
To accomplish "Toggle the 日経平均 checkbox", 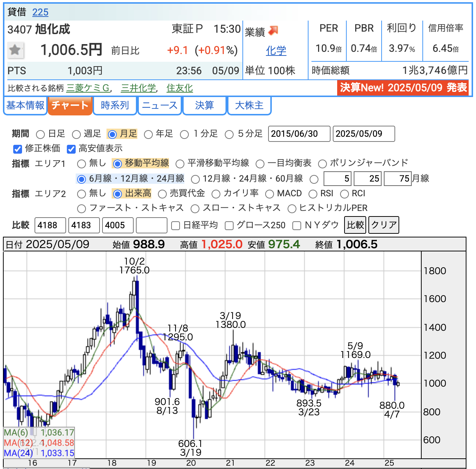I will pos(176,226).
